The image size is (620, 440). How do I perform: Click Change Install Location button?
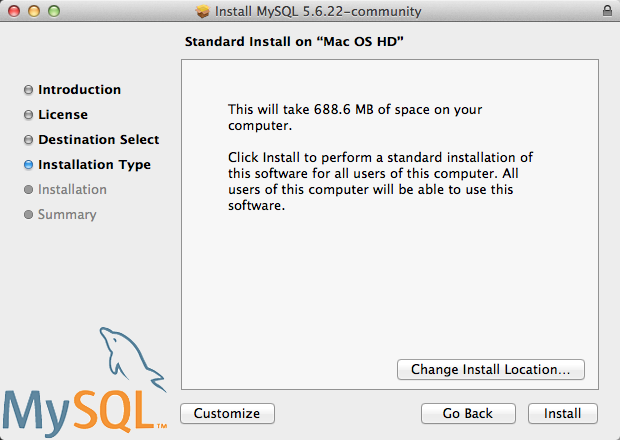[x=491, y=369]
